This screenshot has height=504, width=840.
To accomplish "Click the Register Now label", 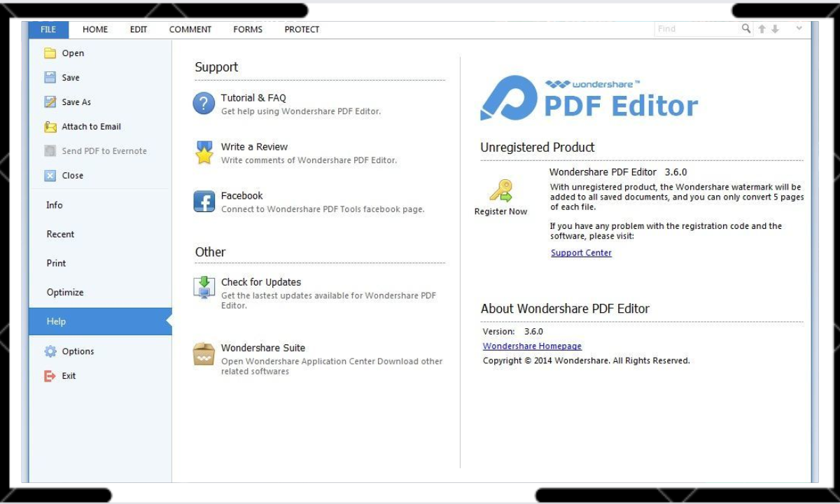I will click(500, 211).
